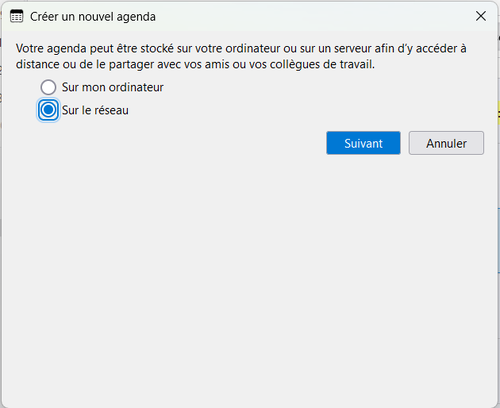Click the Sur mon ordinateur label text

point(112,87)
